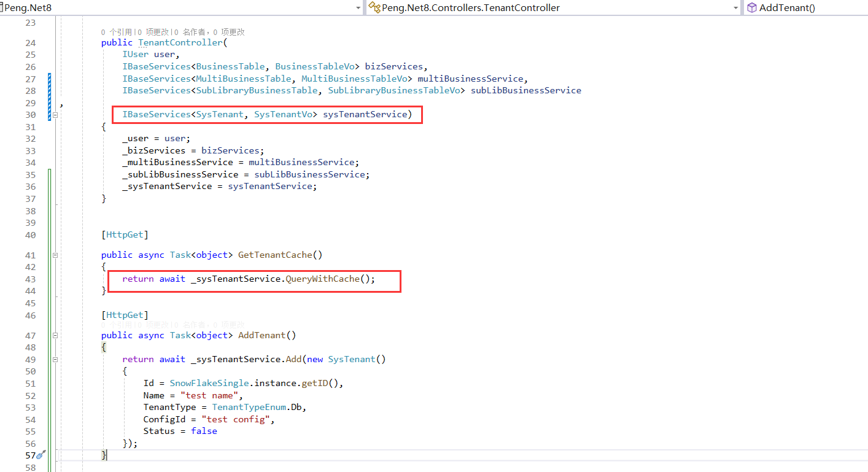Click the SysTenantVo type name

coord(283,114)
